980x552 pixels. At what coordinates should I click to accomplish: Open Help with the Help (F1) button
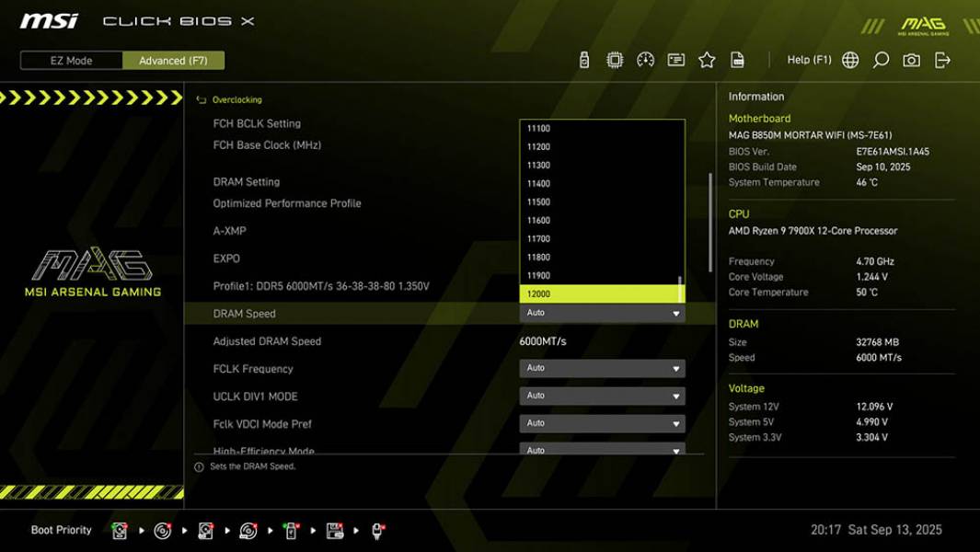point(808,59)
